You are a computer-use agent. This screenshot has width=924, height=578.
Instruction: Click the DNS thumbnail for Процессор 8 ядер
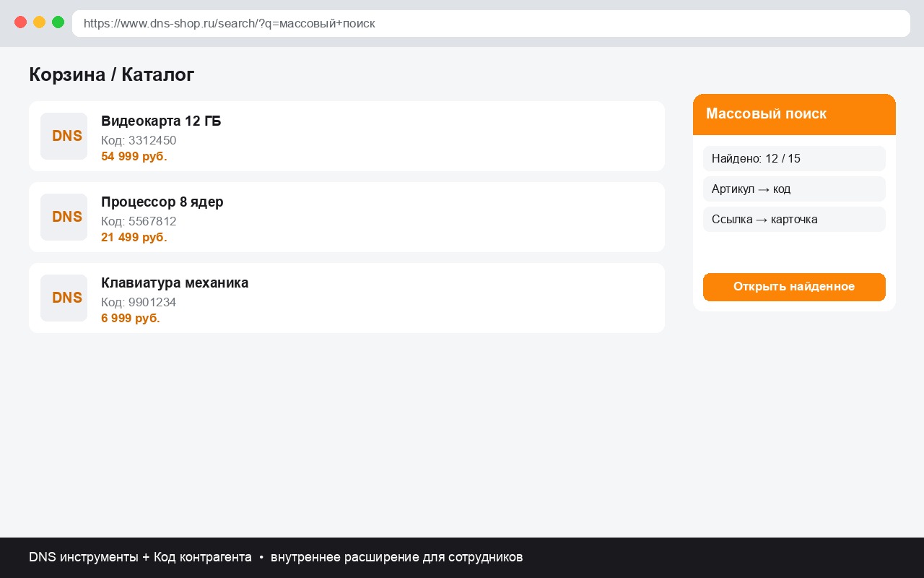point(64,217)
